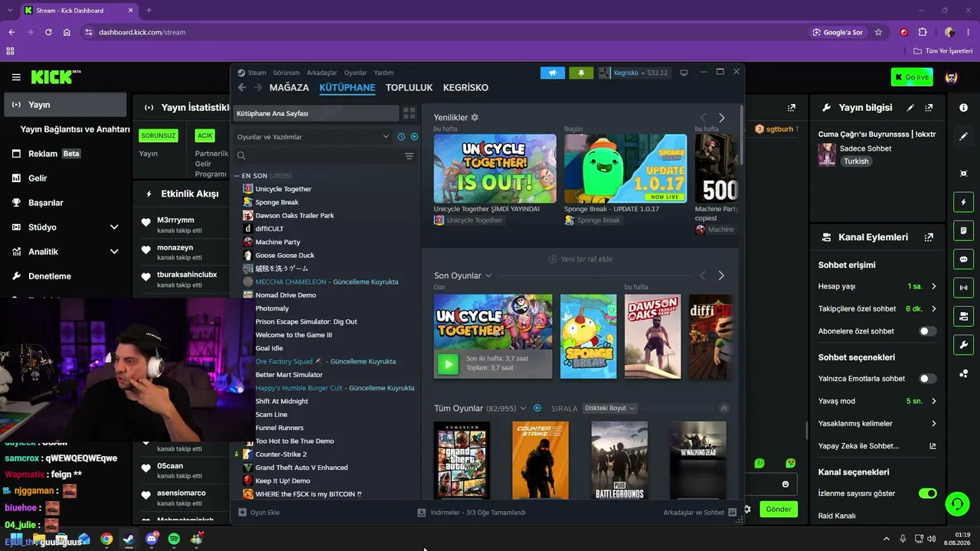Viewport: 980px width, 551px height.
Task: Open Steam's Görünüm menu
Action: coord(286,73)
